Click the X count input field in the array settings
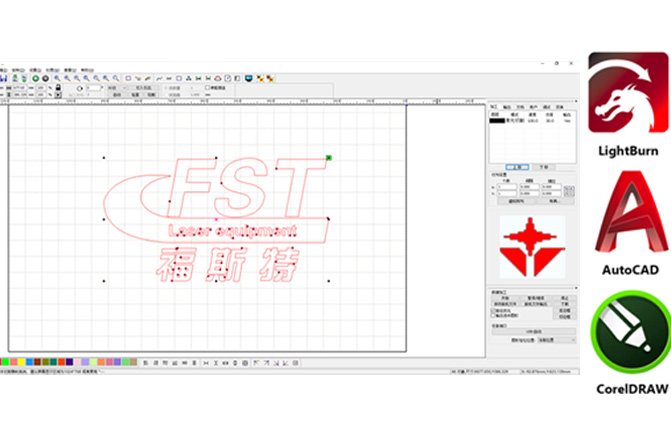The image size is (671, 448). 507,187
